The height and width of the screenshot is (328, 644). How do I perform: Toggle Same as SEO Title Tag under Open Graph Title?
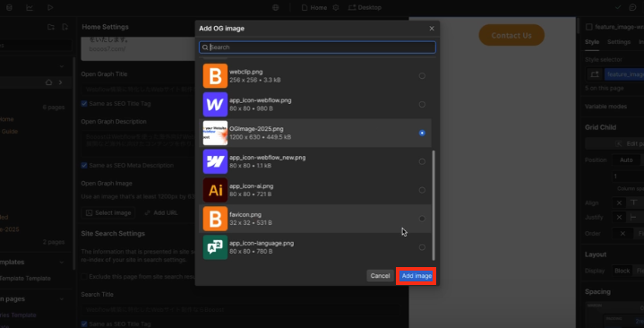(x=84, y=104)
